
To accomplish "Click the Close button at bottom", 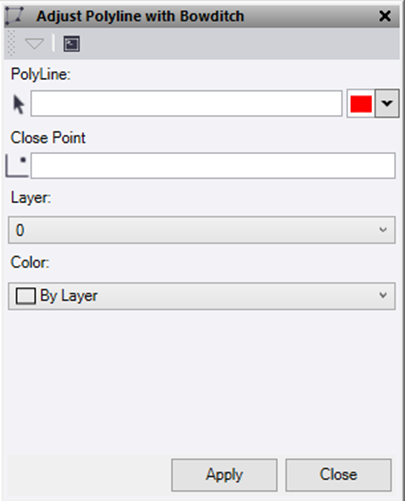I will (338, 475).
